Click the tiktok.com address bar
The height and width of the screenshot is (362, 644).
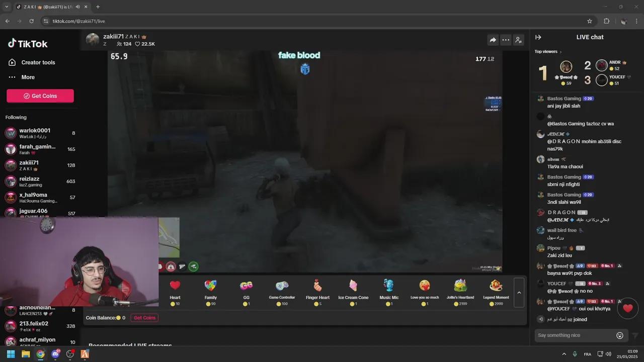[312, 21]
